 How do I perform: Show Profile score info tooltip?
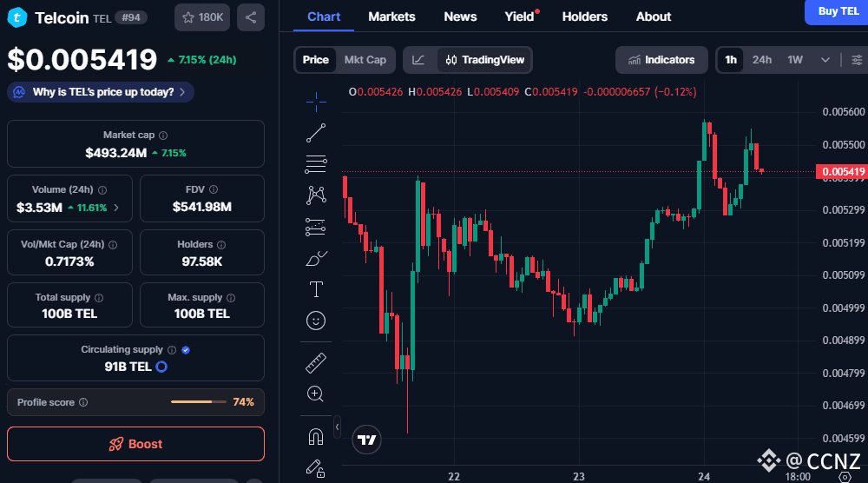pyautogui.click(x=83, y=402)
